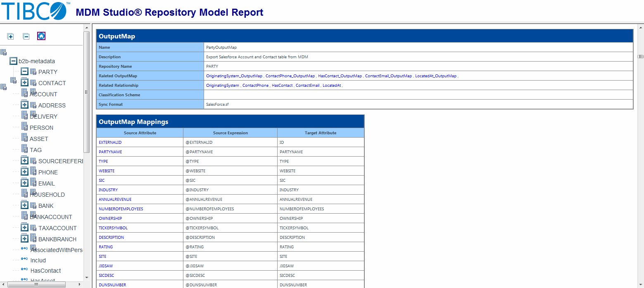Expand the TAXACCOUNT tree node
Viewport: 644px width, 288px height.
click(24, 228)
